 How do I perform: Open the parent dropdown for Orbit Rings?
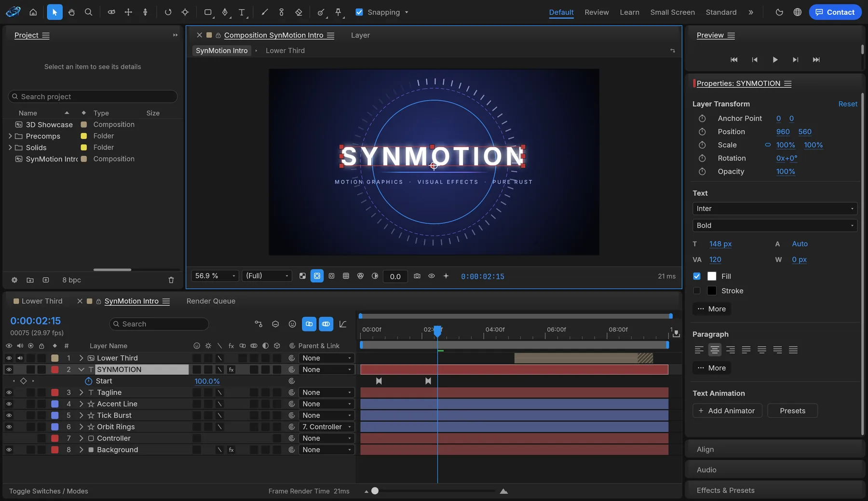click(326, 427)
